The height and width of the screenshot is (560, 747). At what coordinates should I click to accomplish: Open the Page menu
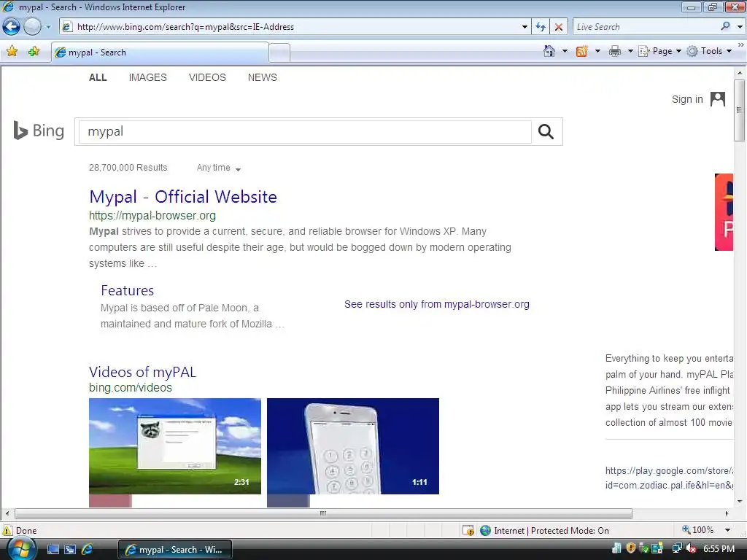click(660, 51)
